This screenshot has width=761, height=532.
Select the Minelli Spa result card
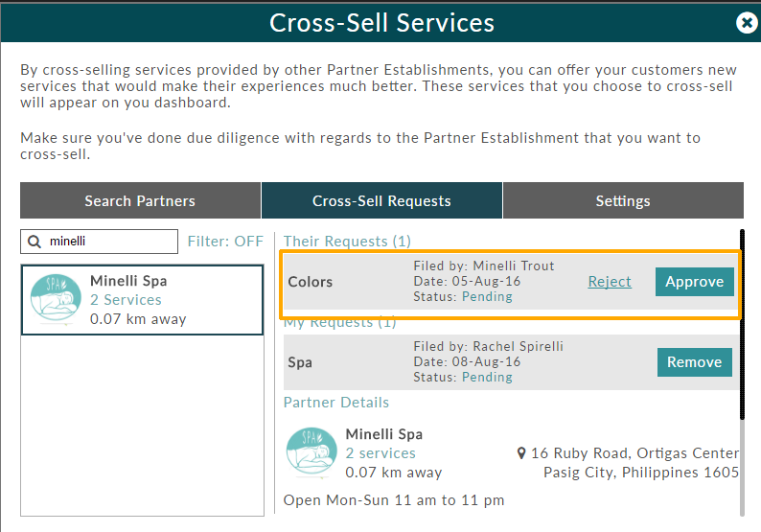point(142,299)
